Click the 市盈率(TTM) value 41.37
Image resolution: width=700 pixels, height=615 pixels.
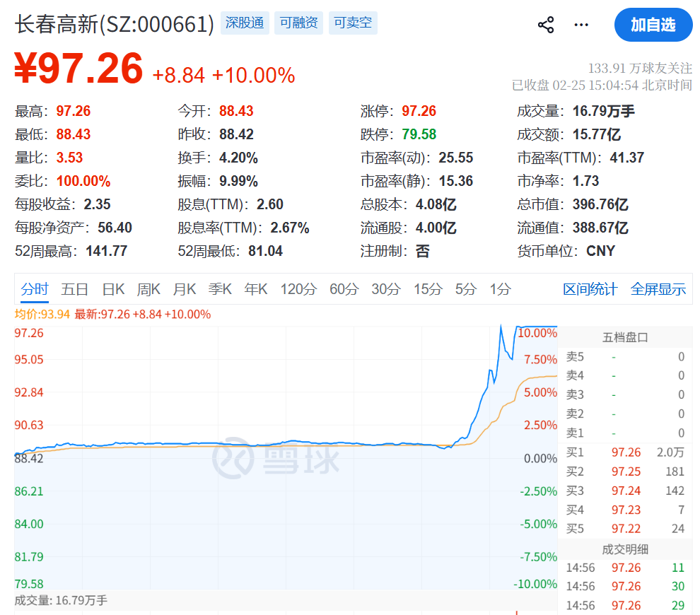coord(626,158)
